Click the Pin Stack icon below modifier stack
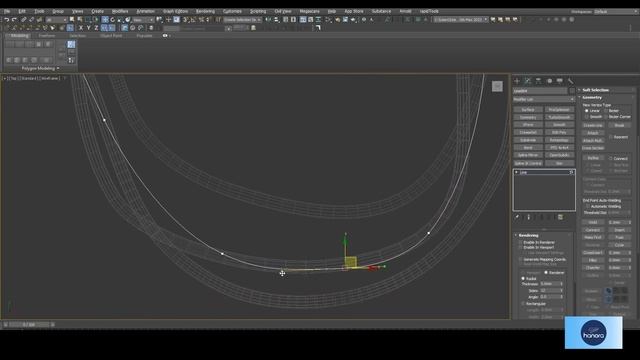640x360 pixels. click(x=517, y=217)
